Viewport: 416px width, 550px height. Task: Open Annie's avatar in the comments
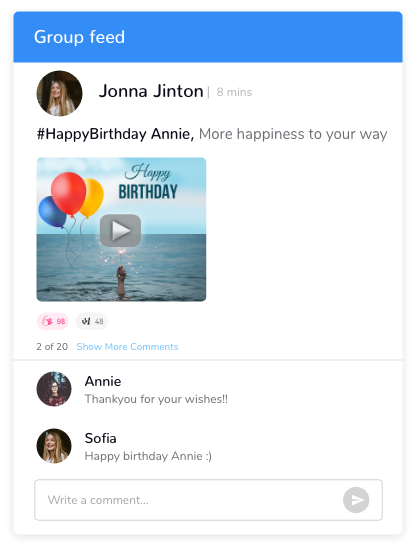54,389
